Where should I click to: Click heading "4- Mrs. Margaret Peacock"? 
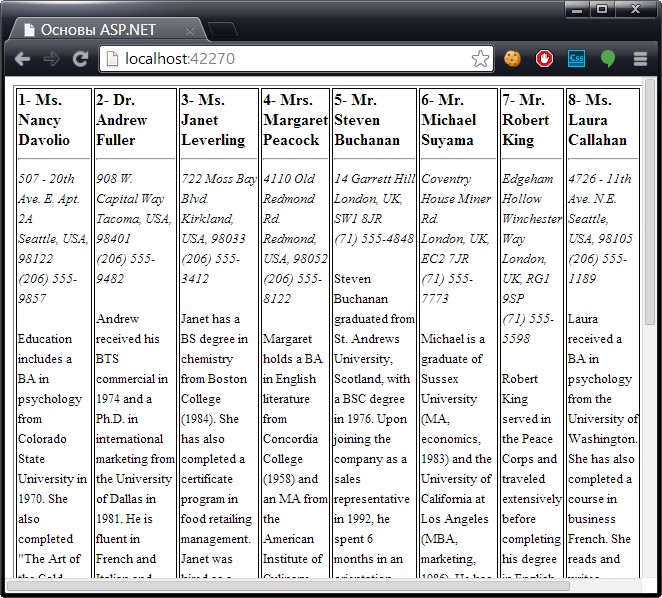coord(296,120)
